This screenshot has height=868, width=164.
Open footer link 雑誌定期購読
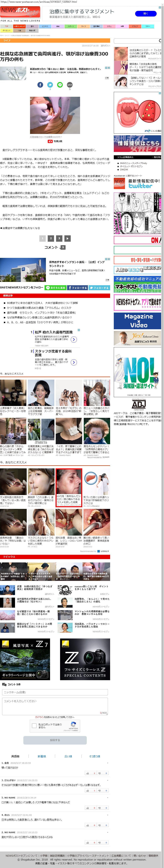click(57, 855)
